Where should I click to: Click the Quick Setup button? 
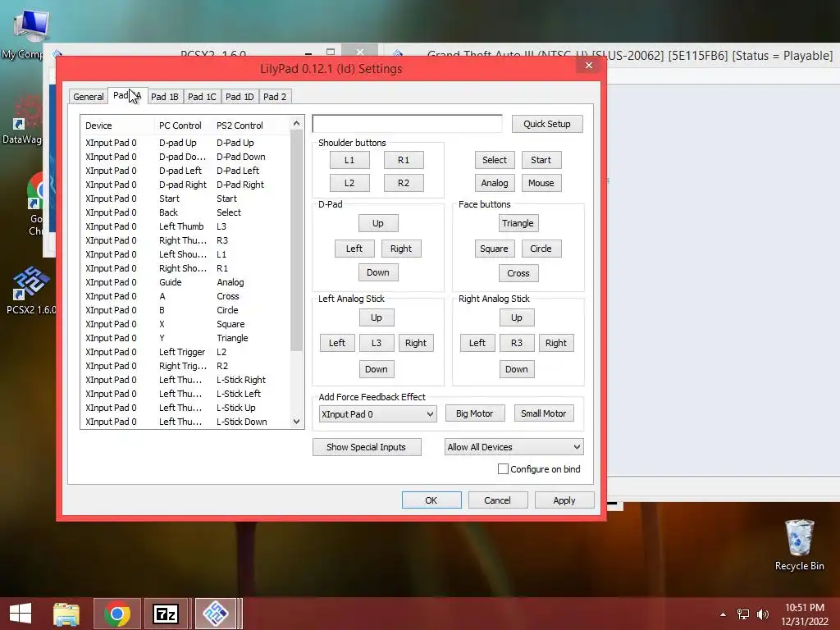(547, 124)
